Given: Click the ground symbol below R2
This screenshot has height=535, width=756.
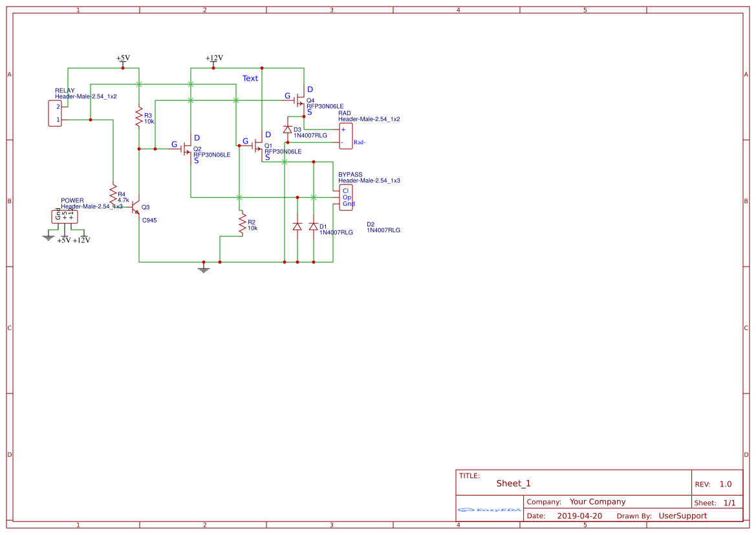Looking at the screenshot, I should [x=202, y=268].
